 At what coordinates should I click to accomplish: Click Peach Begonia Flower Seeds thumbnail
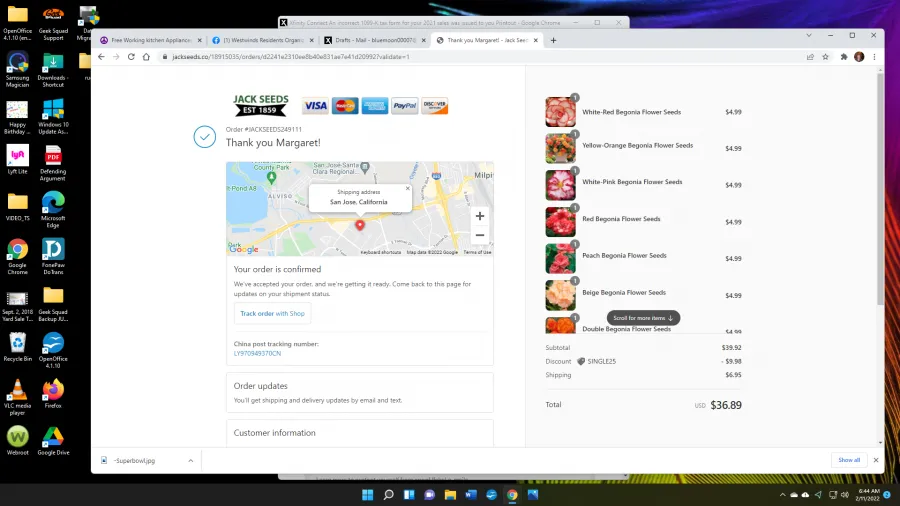pos(560,259)
